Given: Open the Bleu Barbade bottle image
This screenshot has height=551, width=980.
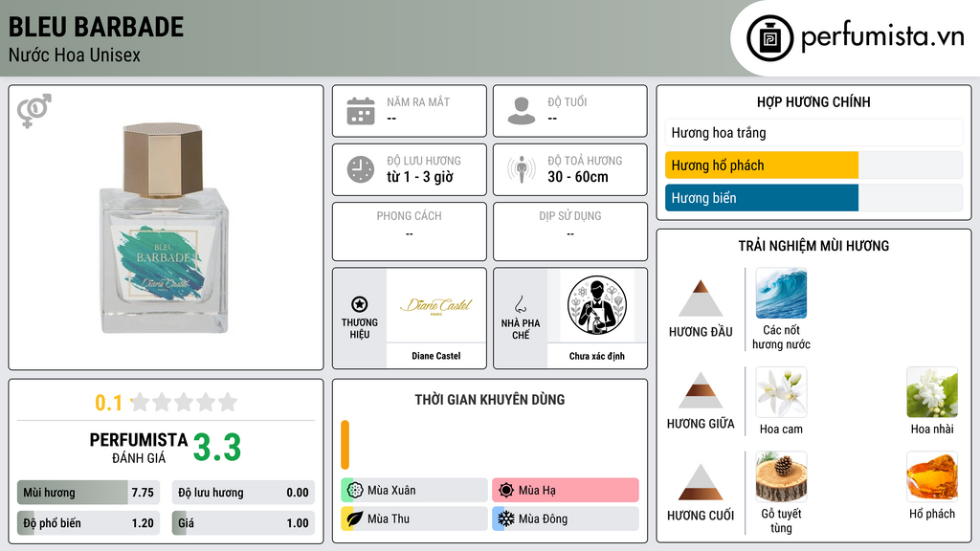Looking at the screenshot, I should tap(165, 228).
